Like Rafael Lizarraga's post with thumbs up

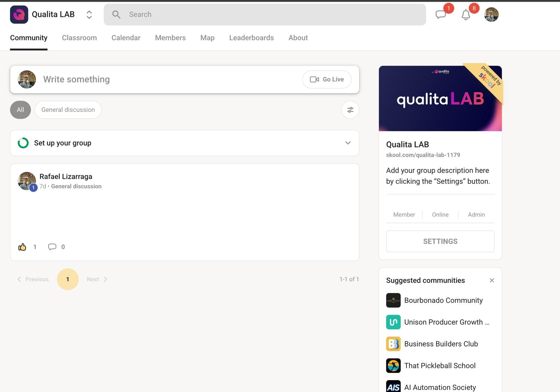tap(22, 247)
